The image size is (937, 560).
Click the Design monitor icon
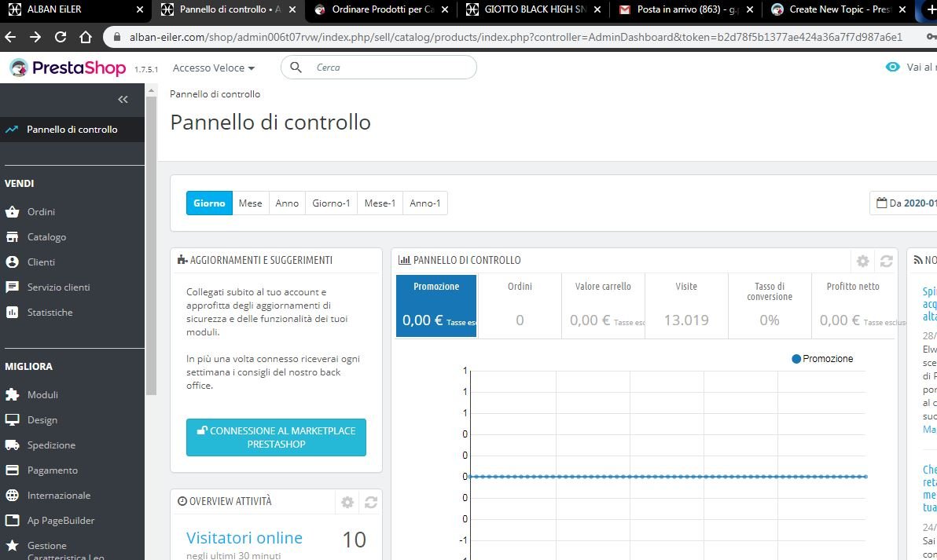pos(12,419)
